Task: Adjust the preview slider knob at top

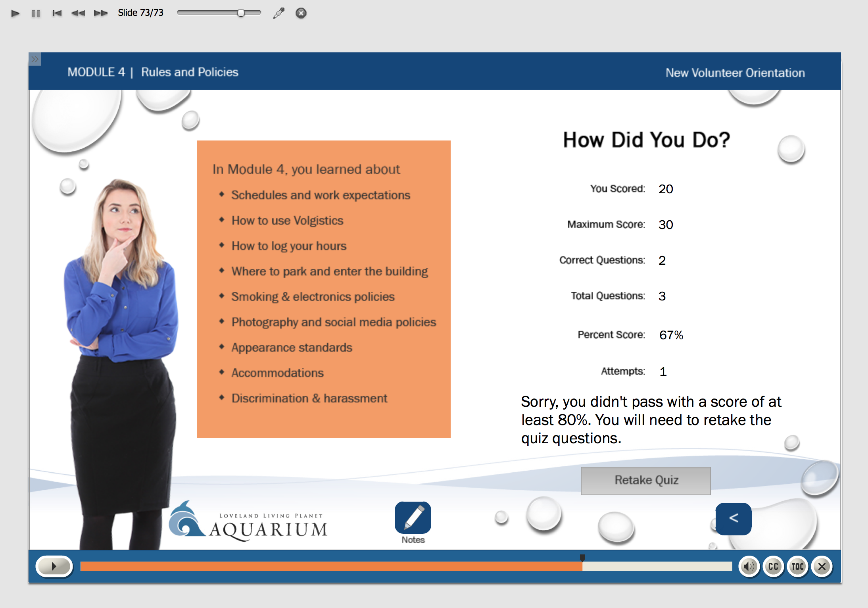Action: (241, 13)
